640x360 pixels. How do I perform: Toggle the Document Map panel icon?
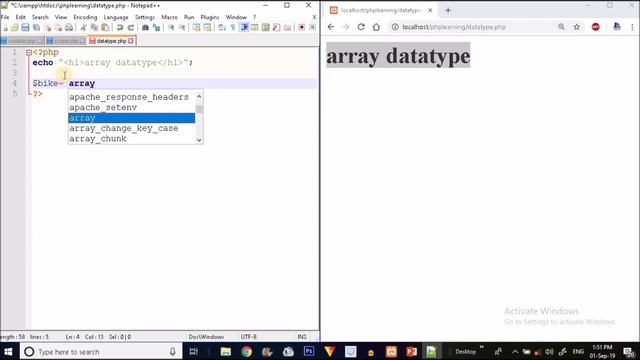(x=266, y=28)
